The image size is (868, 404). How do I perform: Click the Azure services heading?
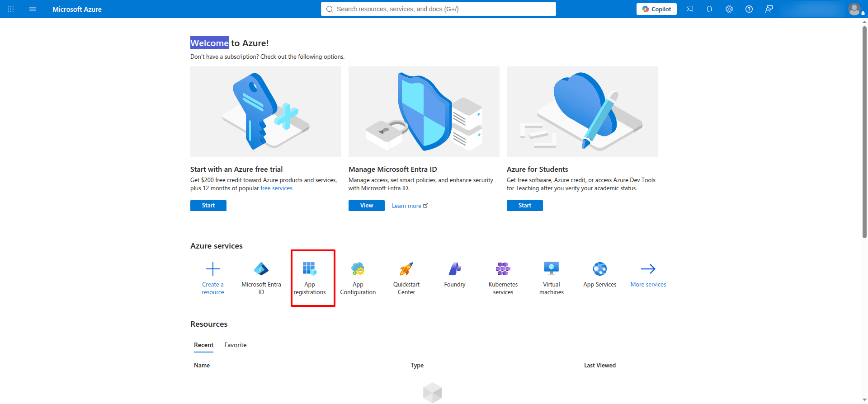click(x=217, y=246)
